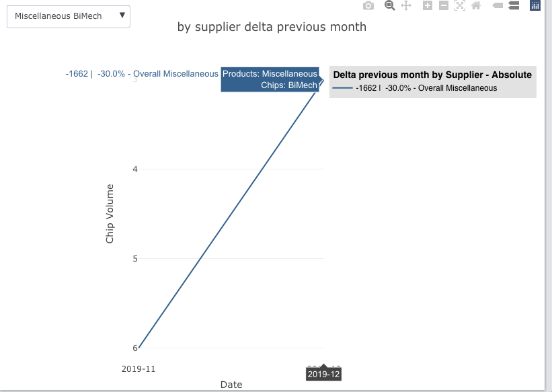552x392 pixels.
Task: Click the 2019-11 x-axis tick label
Action: tap(139, 368)
